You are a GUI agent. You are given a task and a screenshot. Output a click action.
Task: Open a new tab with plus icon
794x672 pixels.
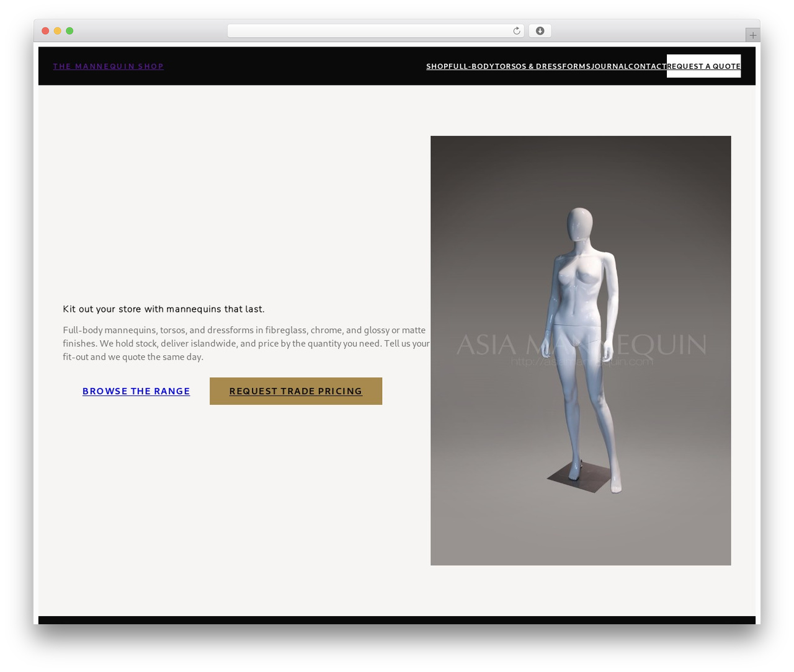pyautogui.click(x=752, y=35)
